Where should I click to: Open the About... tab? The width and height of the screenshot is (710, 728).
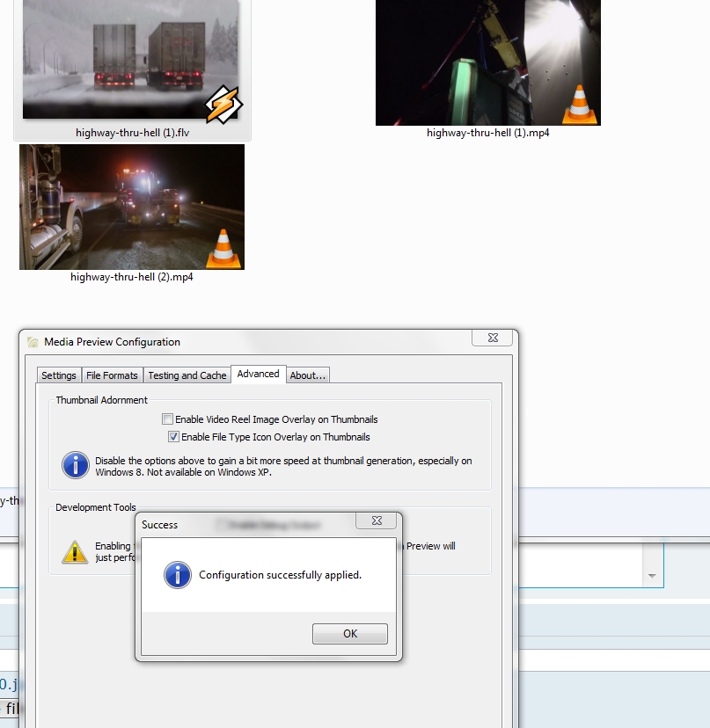[x=308, y=375]
